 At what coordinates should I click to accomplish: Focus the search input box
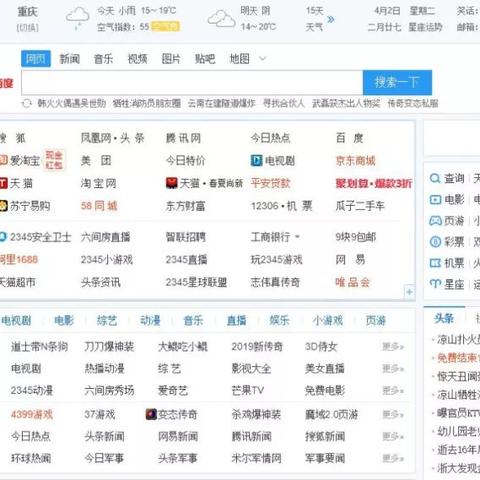pos(192,82)
